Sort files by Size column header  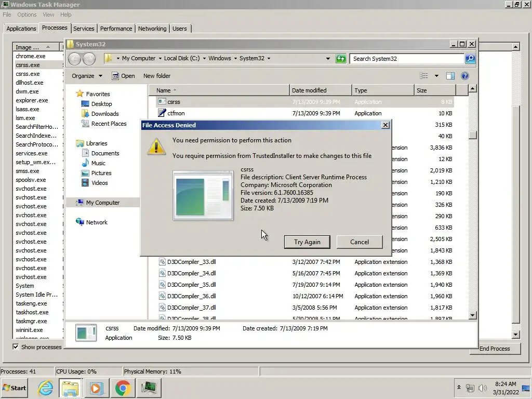435,90
